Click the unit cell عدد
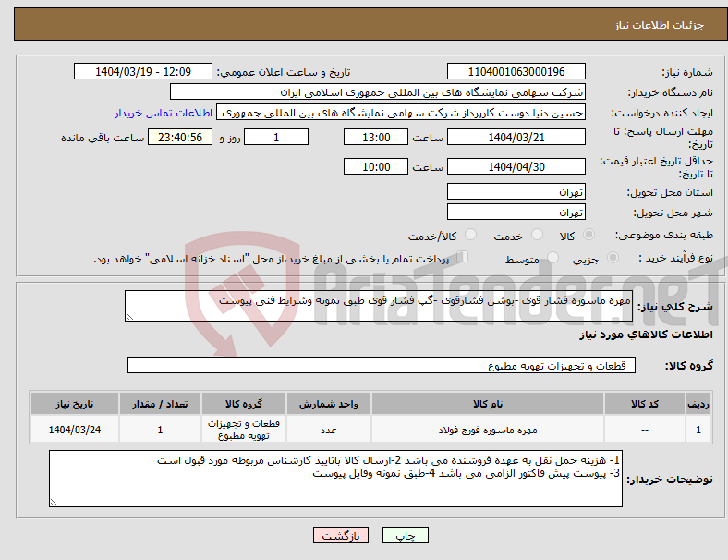The height and width of the screenshot is (560, 728). click(328, 430)
